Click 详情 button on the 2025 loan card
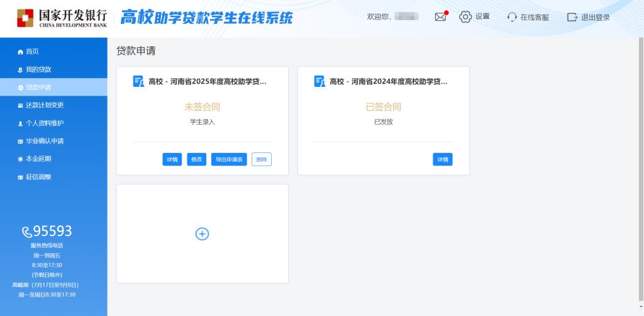Image resolution: width=644 pixels, height=316 pixels. coord(172,159)
